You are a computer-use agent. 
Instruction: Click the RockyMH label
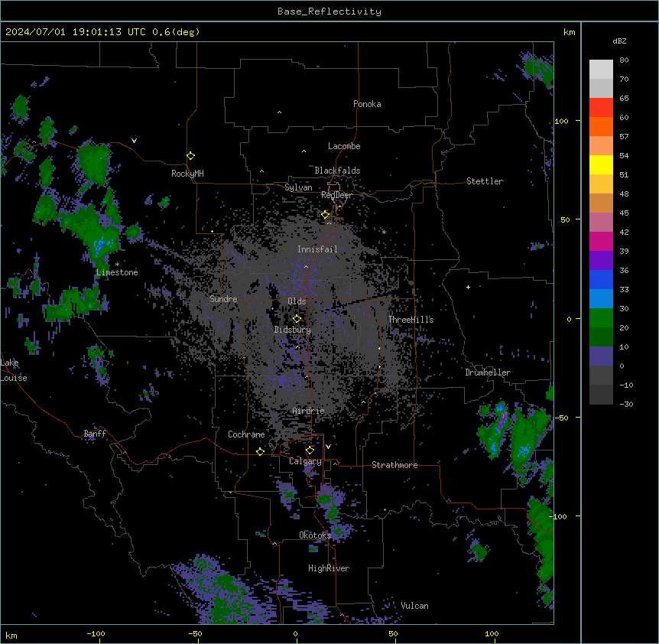(x=187, y=173)
